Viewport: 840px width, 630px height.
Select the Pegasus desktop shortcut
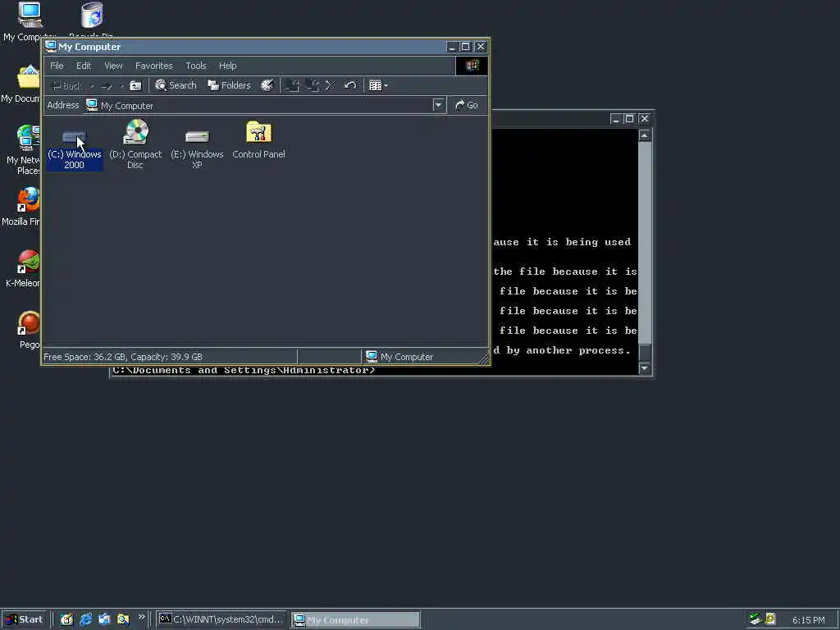[28, 330]
